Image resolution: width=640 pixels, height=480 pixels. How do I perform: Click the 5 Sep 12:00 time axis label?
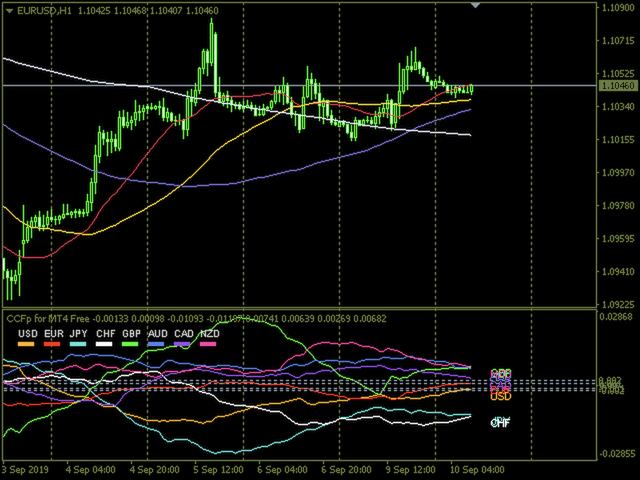[218, 469]
